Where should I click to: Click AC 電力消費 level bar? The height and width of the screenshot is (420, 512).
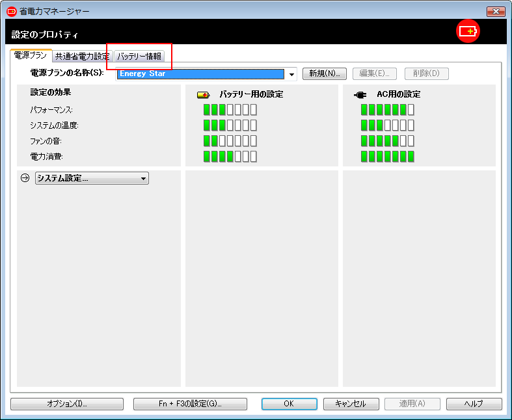tap(388, 157)
